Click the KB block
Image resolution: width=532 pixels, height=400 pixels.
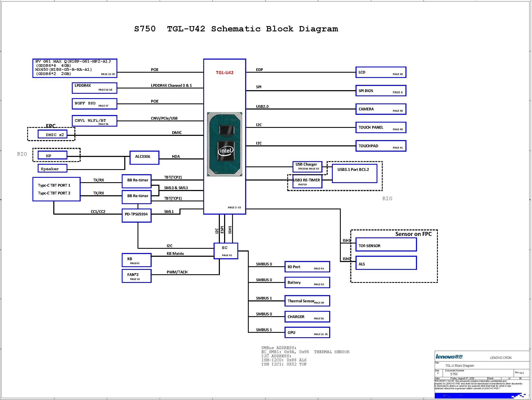point(137,260)
